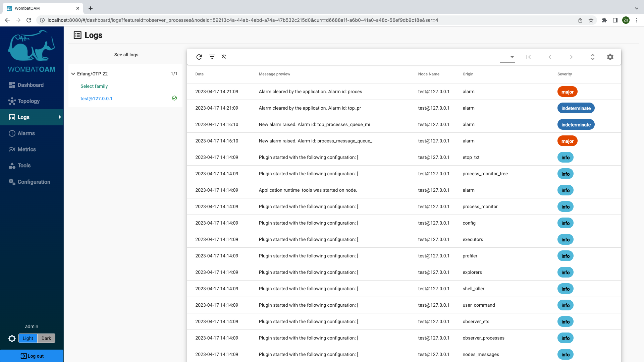644x362 pixels.
Task: Click Message preview column header
Action: tap(274, 74)
